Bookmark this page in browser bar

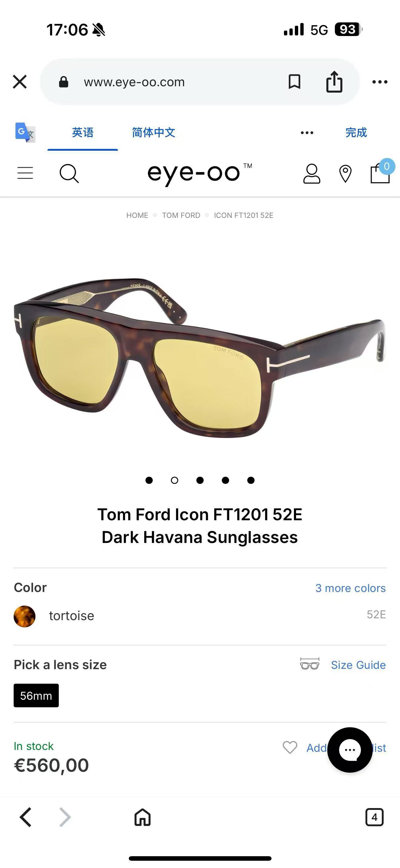pos(295,81)
